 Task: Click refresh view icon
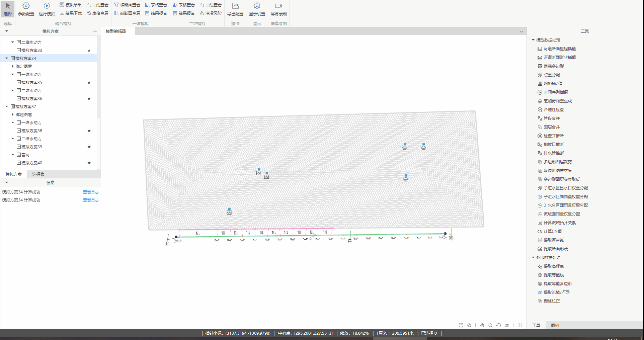[499, 325]
